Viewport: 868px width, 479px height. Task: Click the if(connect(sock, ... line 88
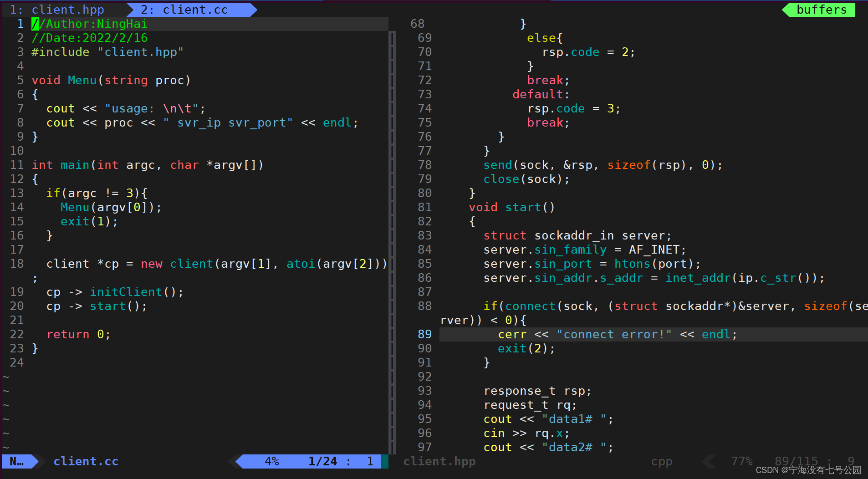click(x=654, y=313)
